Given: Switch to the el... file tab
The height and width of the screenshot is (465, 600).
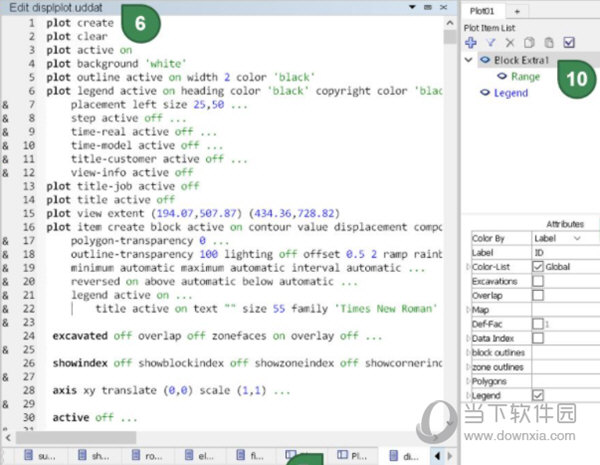Looking at the screenshot, I should click(201, 455).
